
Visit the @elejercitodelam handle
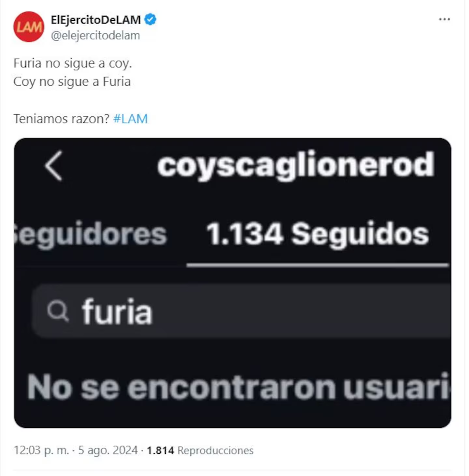click(x=95, y=35)
